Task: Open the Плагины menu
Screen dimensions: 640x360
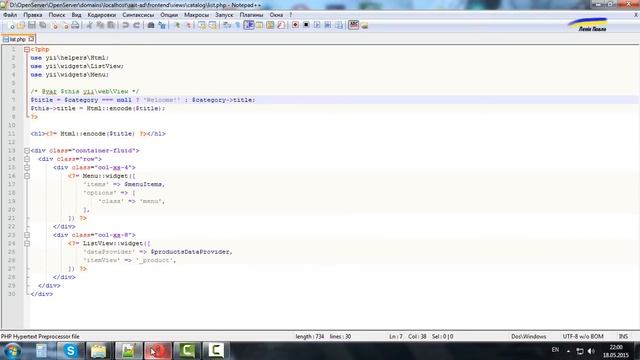Action: tap(251, 15)
